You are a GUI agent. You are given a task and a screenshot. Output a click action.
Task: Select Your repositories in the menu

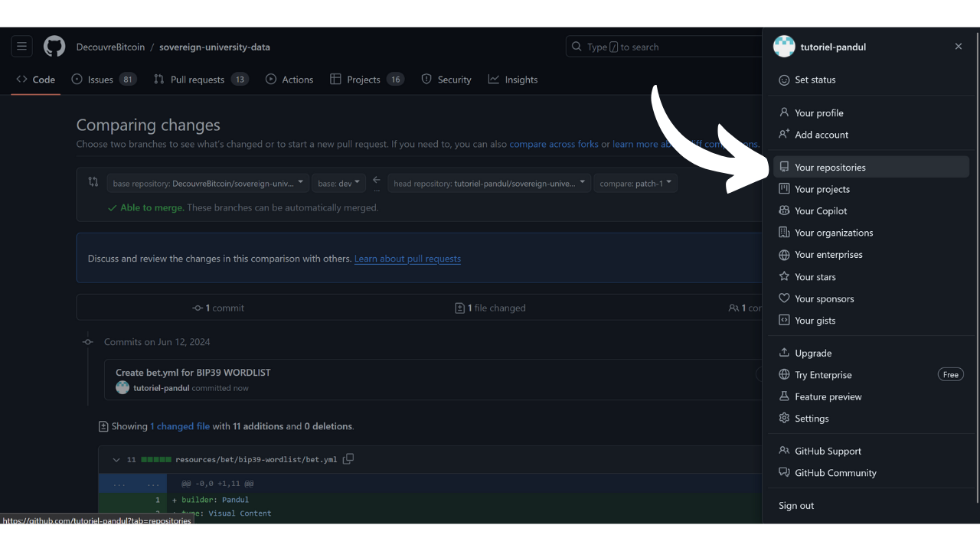pos(830,167)
